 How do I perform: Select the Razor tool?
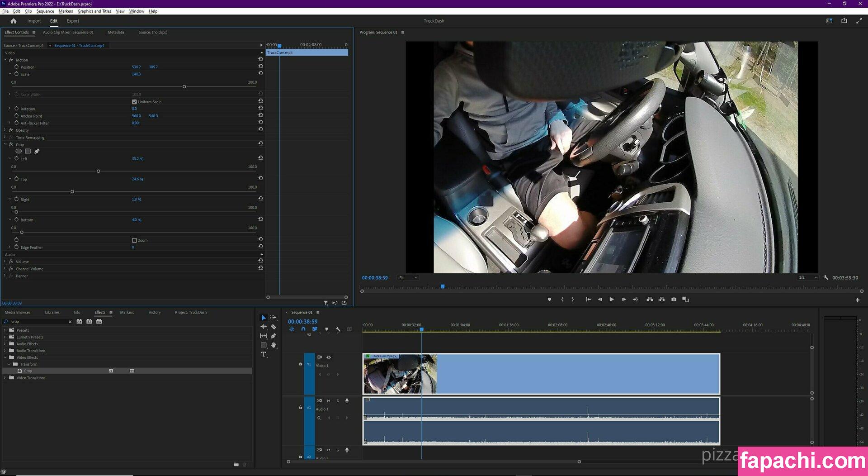(x=273, y=327)
